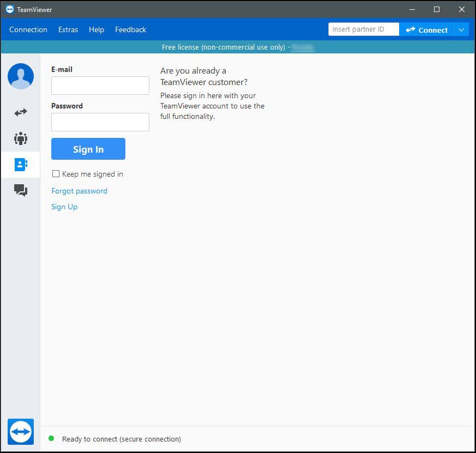Viewport: 476px width, 453px height.
Task: Open the Chat bubbles sidebar icon
Action: [x=21, y=191]
